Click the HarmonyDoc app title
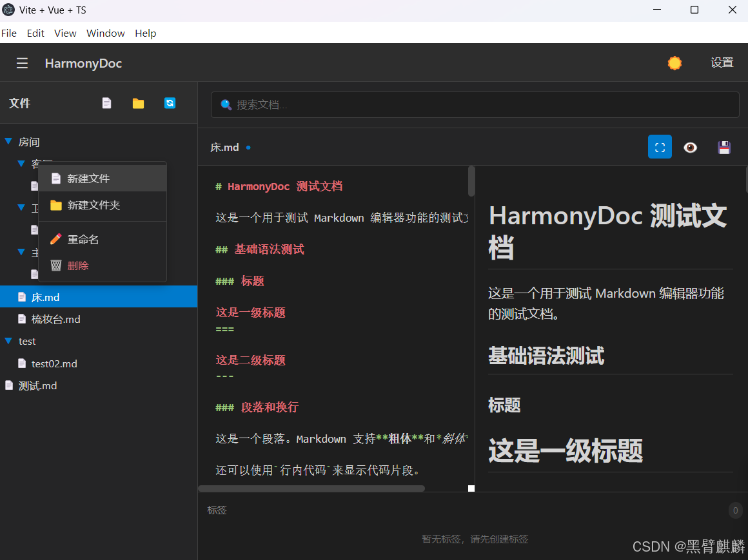 click(83, 63)
